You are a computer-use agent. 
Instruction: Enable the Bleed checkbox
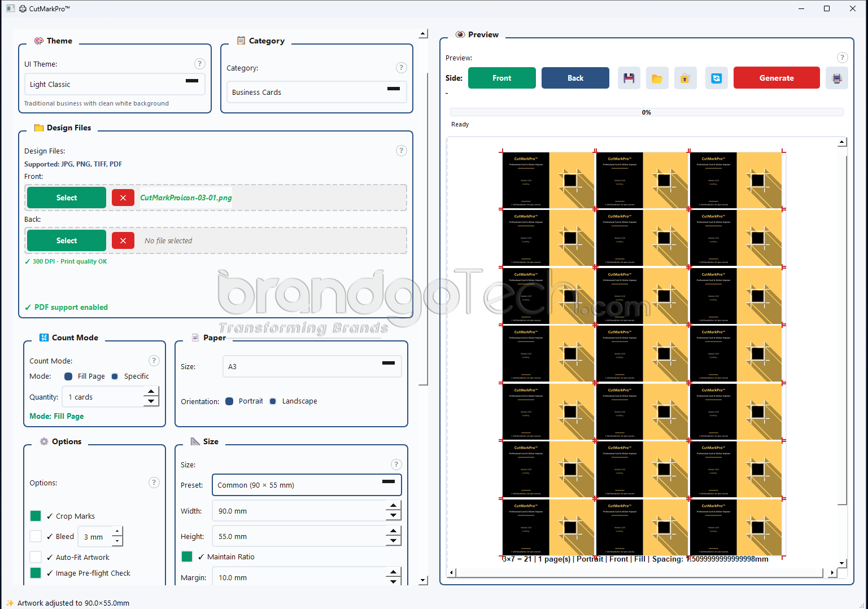36,536
